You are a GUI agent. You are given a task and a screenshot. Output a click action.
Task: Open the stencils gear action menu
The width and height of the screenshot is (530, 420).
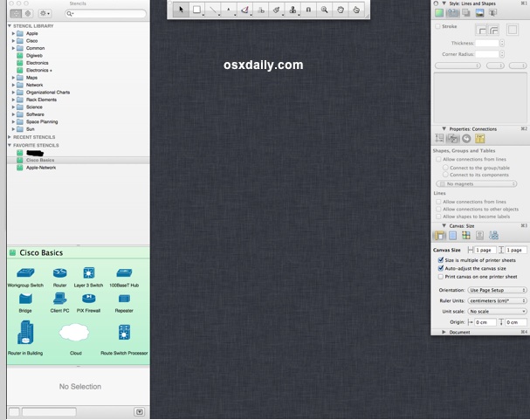[x=45, y=13]
